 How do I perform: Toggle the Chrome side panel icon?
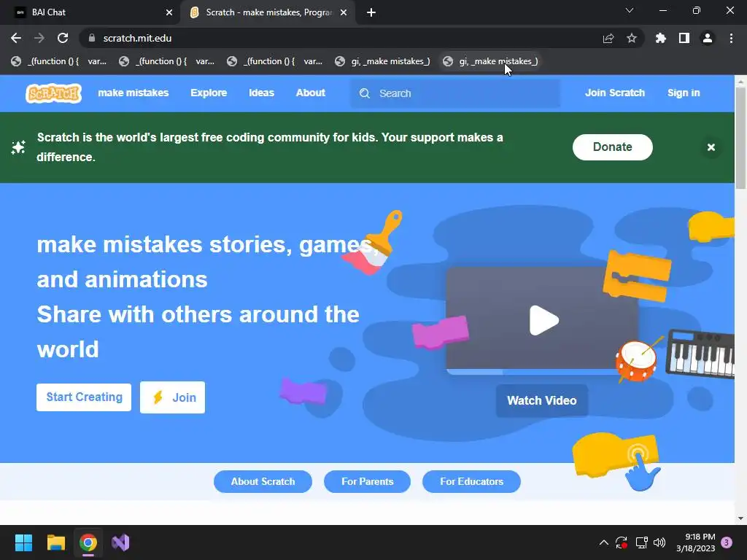coord(684,38)
